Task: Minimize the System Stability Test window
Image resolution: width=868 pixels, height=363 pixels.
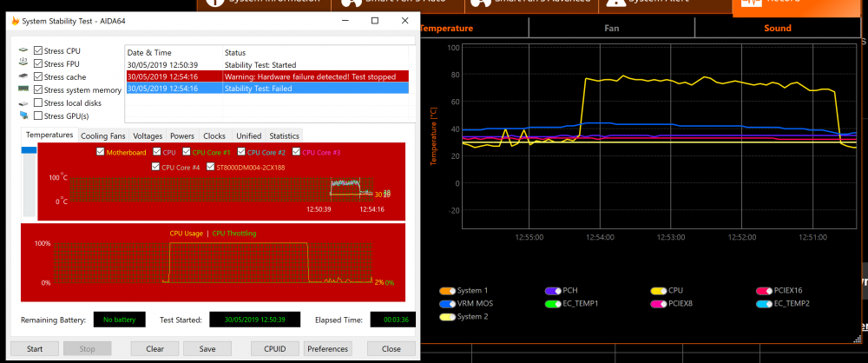Action: 345,21
